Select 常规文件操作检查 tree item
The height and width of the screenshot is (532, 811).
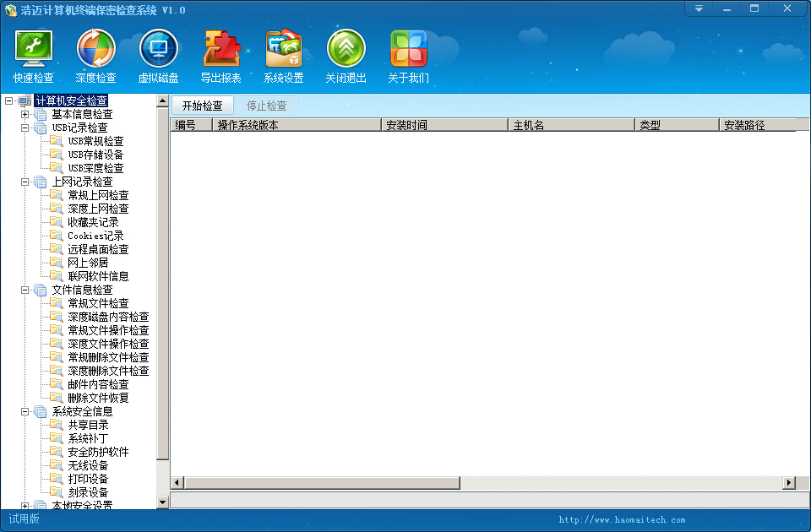(108, 330)
